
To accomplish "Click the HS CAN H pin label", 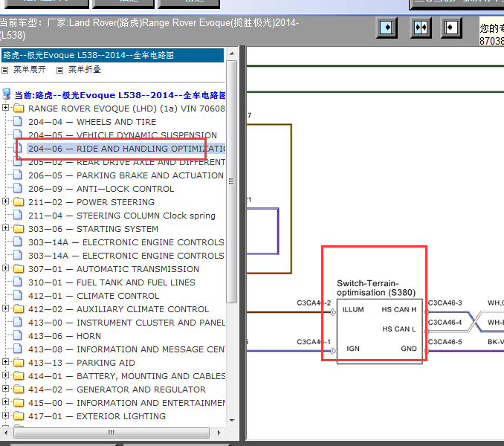I will click(399, 310).
